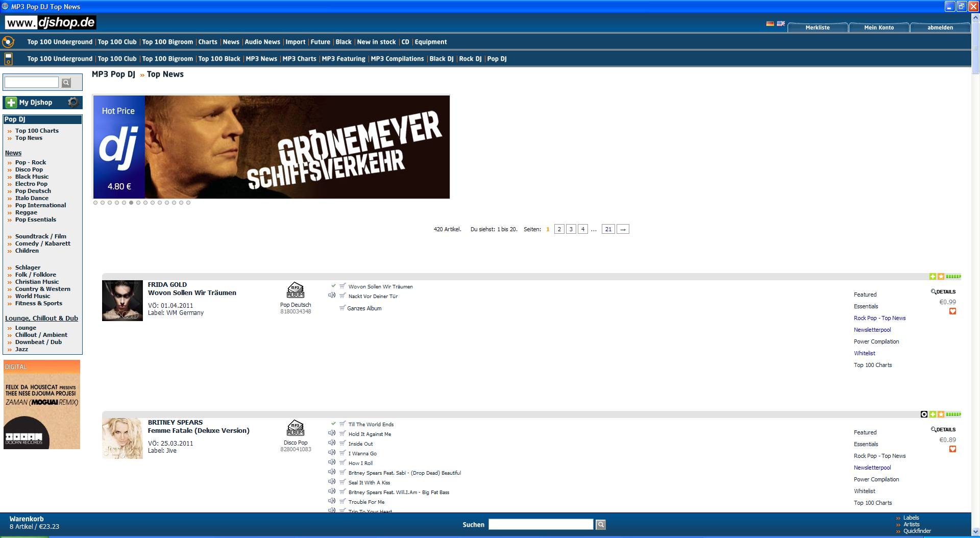Screen dimensions: 980x538
Task: Go to next results page arrow
Action: 623,229
